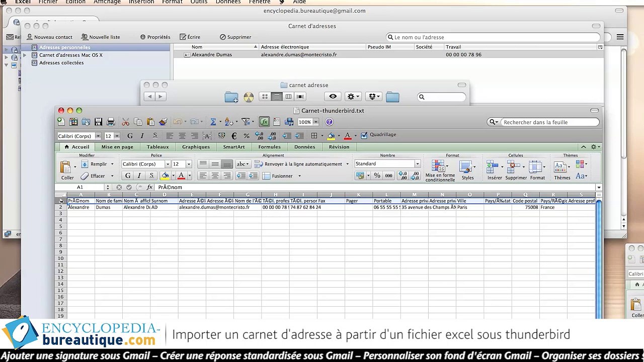Image resolution: width=644 pixels, height=362 pixels.
Task: Click the Cut scissors icon
Action: coord(126,122)
